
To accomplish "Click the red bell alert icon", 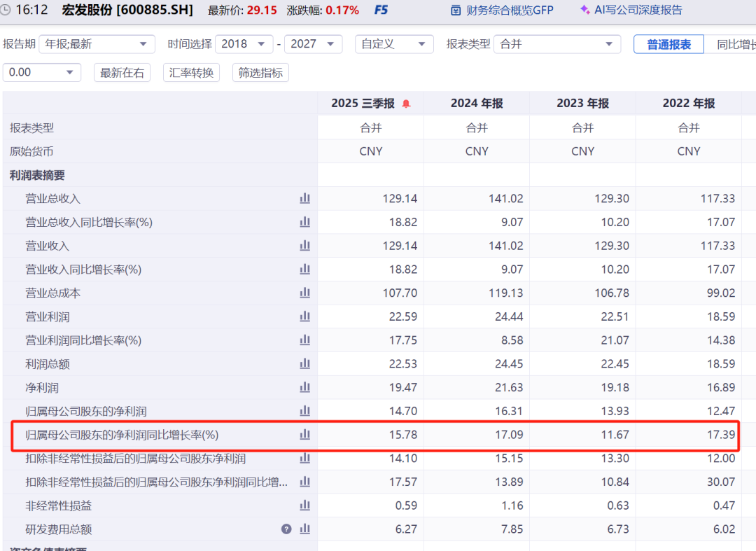I will pos(406,104).
